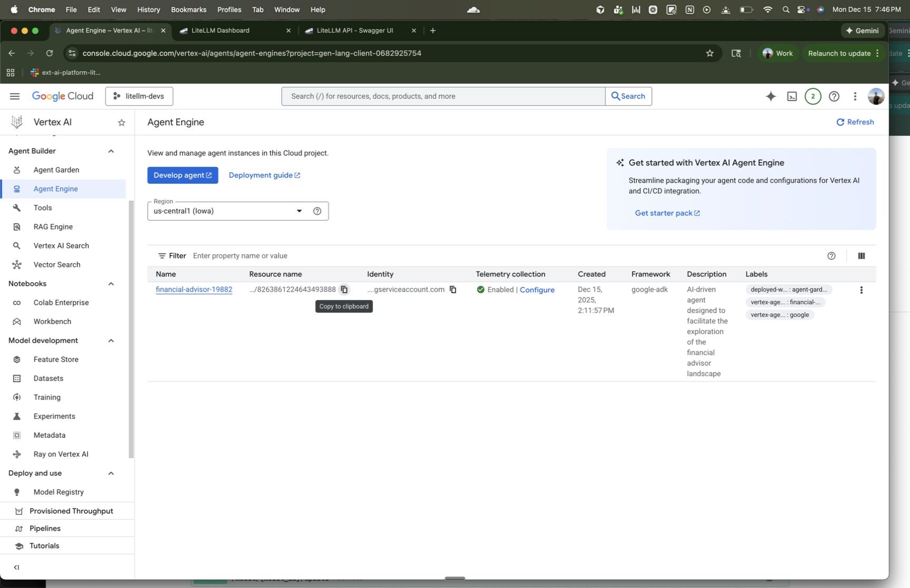Click Configure telemetry collection link
The width and height of the screenshot is (910, 588).
(537, 290)
